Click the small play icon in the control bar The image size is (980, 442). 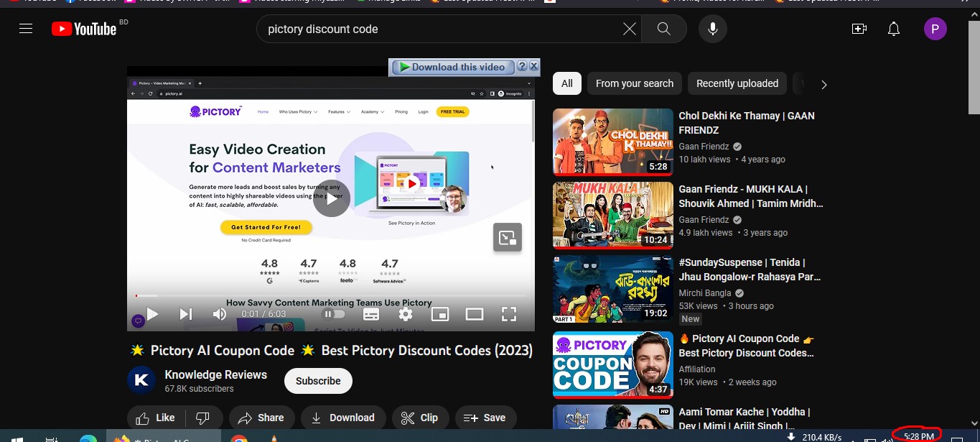tap(152, 314)
